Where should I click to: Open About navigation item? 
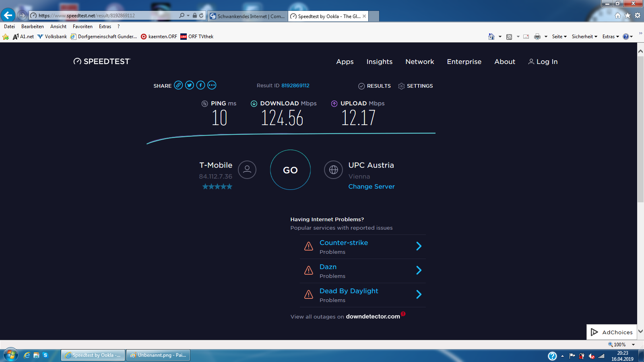click(x=505, y=62)
